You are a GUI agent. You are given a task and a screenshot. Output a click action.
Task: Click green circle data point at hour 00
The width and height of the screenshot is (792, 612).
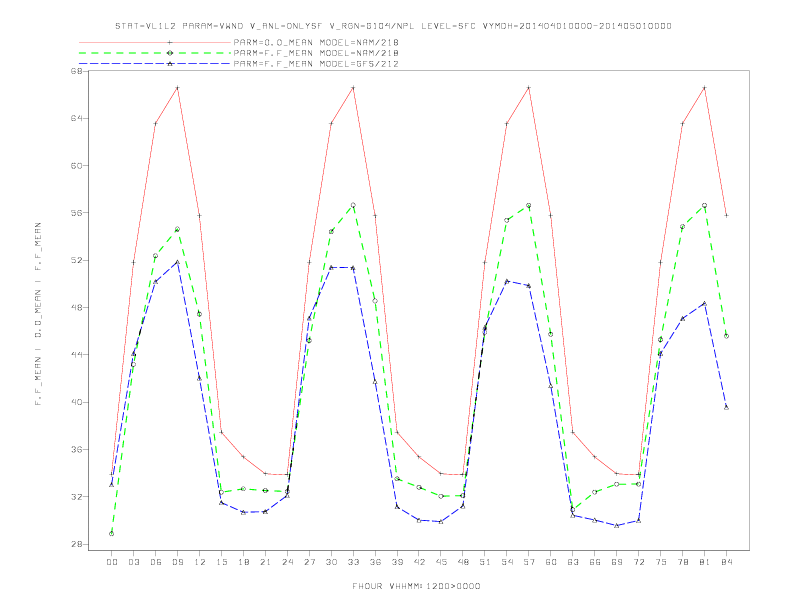point(112,534)
